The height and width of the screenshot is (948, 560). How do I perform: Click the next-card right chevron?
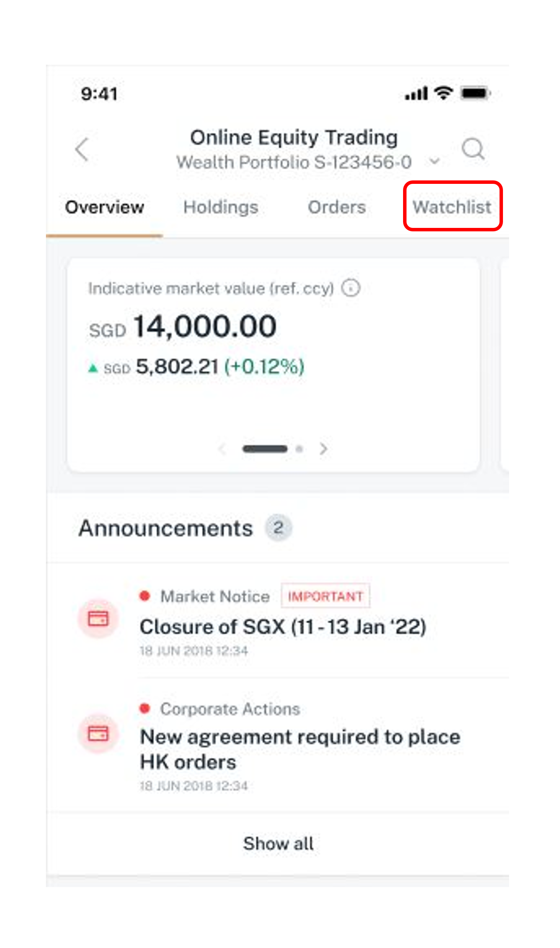[x=324, y=449]
